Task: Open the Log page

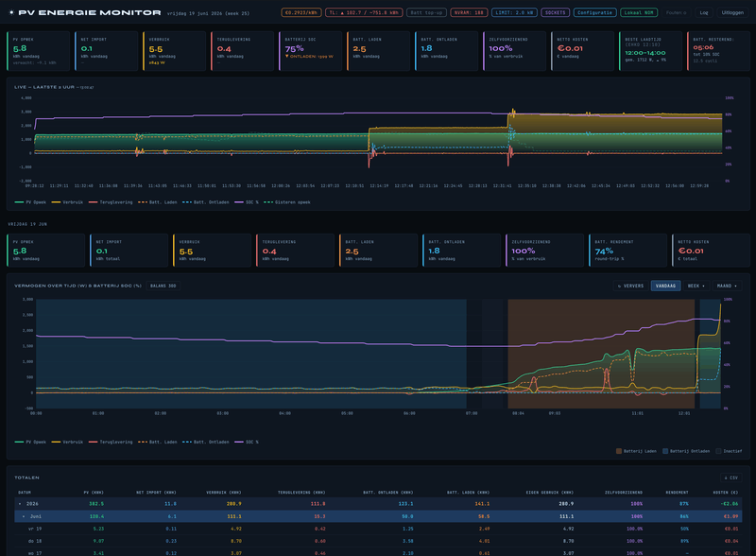Action: [704, 12]
